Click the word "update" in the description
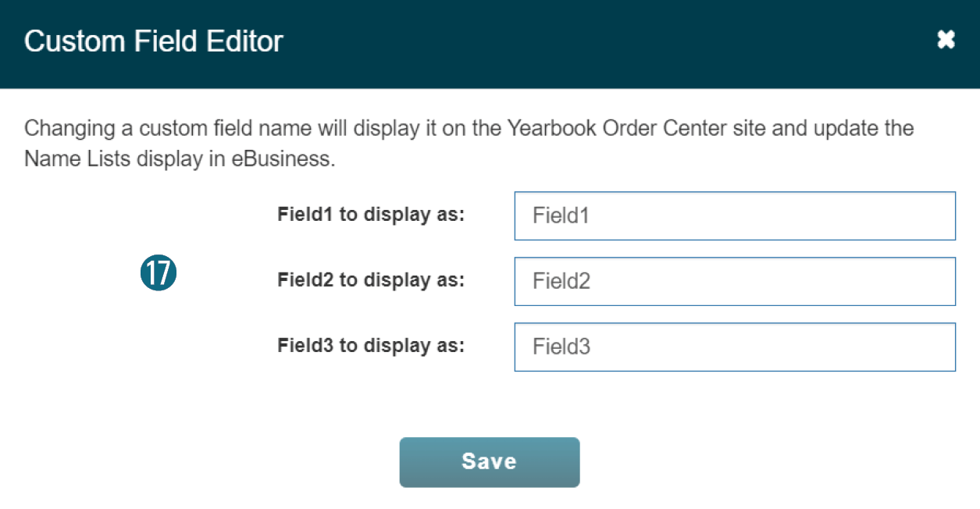 848,128
